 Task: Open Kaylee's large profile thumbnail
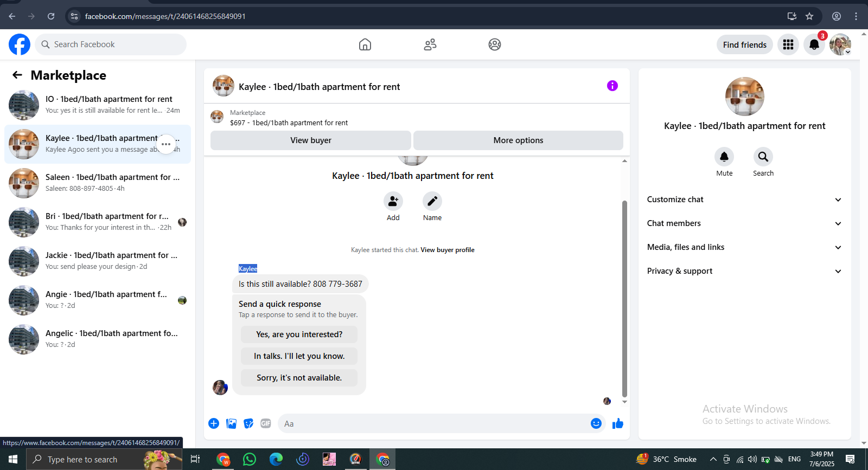click(745, 96)
